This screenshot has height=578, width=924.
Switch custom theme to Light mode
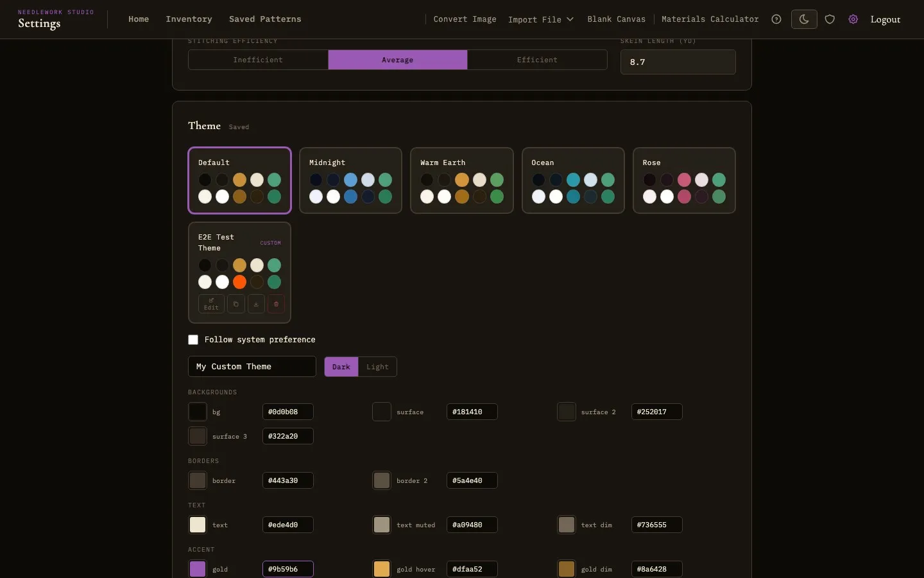(377, 367)
